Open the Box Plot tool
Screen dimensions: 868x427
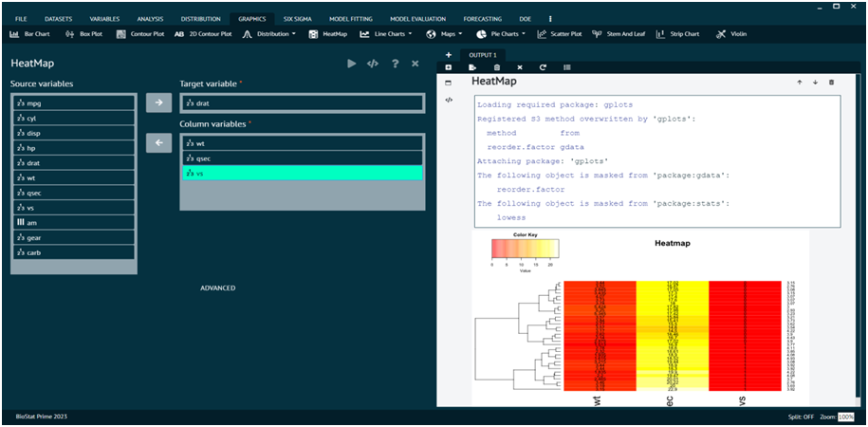point(83,34)
